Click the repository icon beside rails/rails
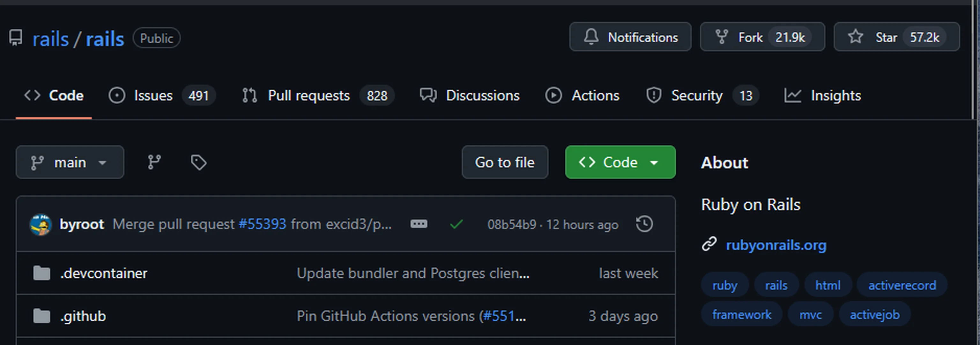 [16, 38]
